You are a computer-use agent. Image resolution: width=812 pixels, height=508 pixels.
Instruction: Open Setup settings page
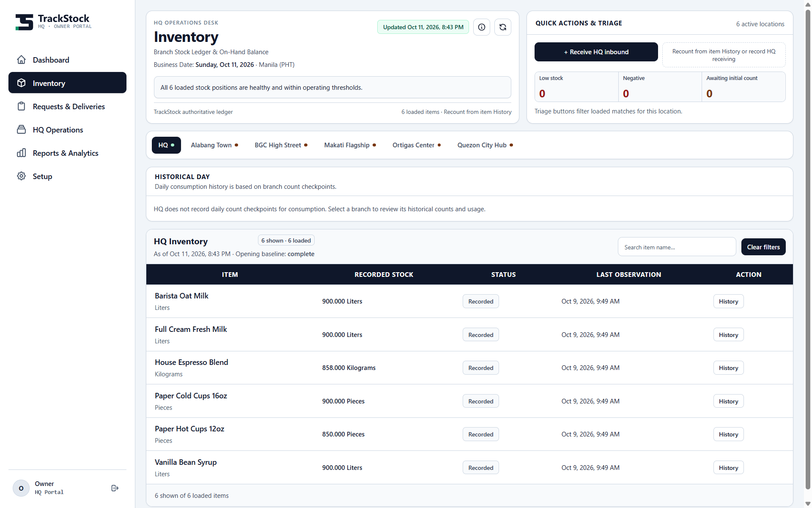pos(67,176)
